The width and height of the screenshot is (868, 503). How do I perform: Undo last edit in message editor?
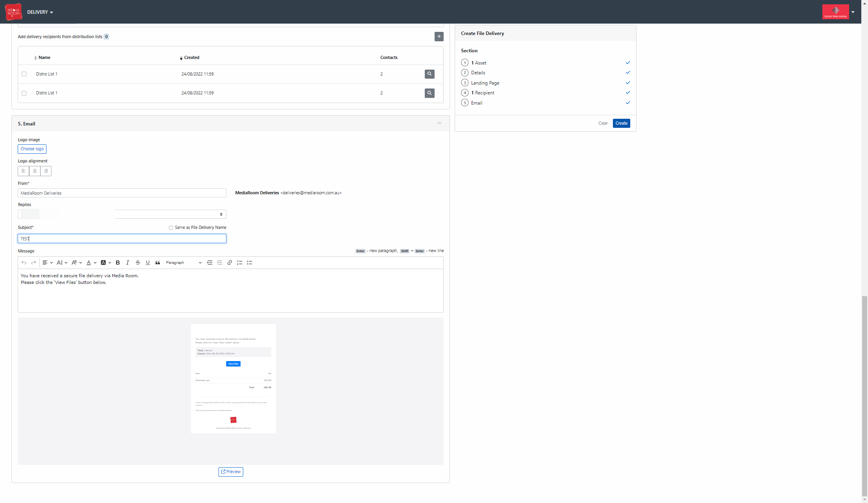(x=24, y=263)
